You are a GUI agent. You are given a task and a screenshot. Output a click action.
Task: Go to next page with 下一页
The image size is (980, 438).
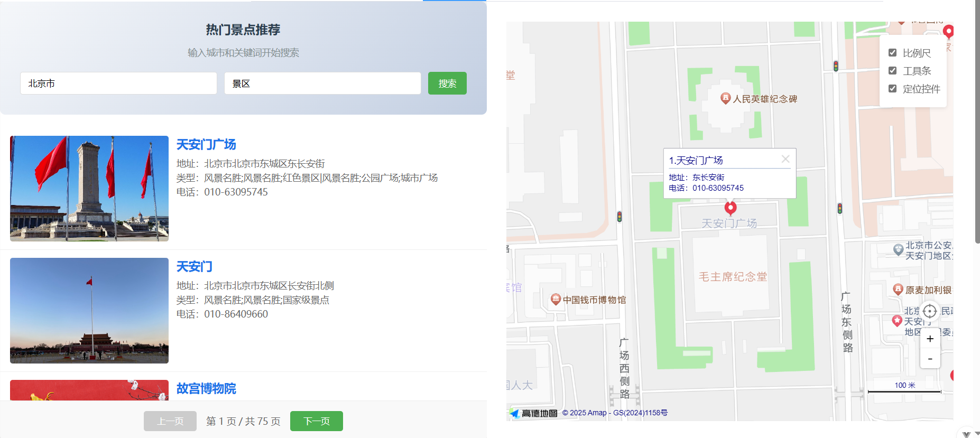pyautogui.click(x=317, y=421)
